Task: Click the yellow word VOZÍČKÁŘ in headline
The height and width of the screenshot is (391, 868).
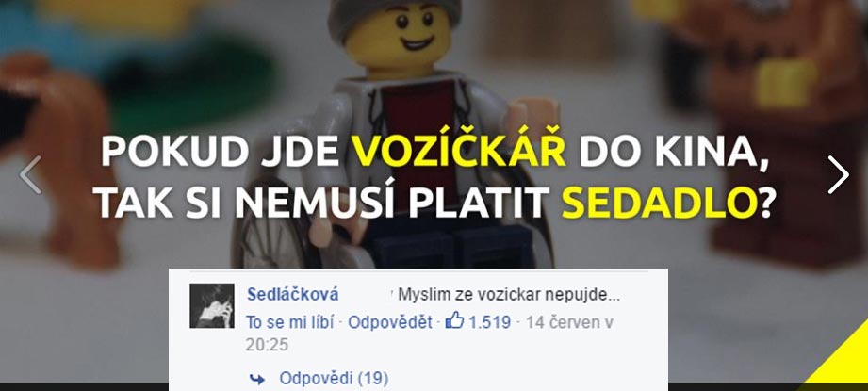Action: point(460,151)
